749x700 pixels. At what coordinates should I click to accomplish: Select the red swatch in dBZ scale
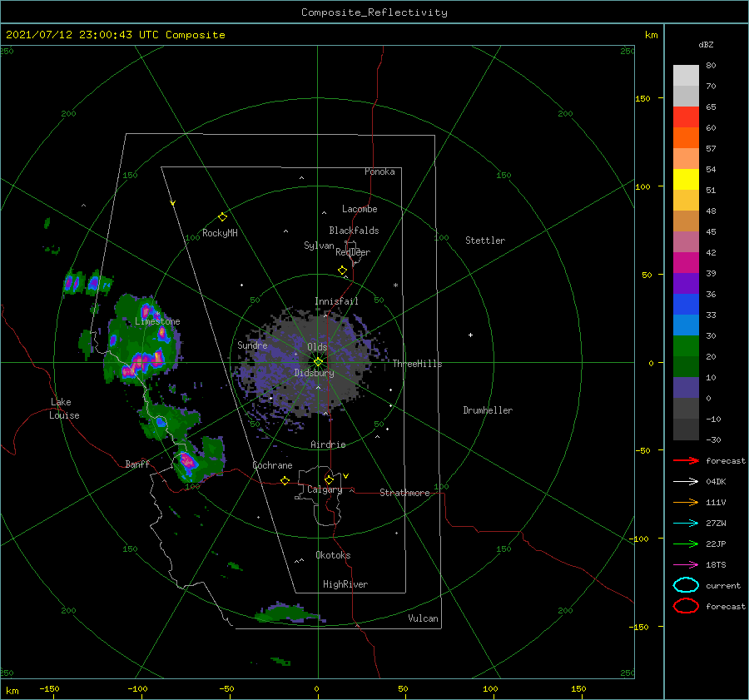click(x=686, y=117)
